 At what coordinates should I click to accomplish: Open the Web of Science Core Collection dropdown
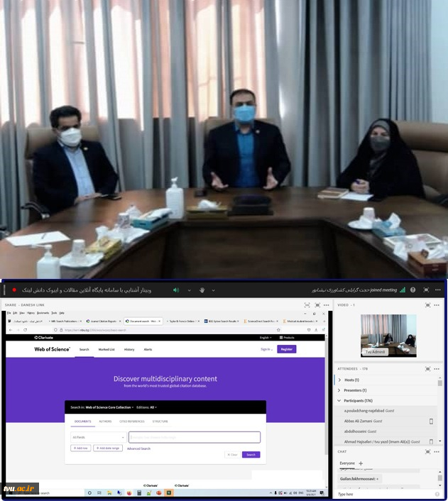(109, 407)
